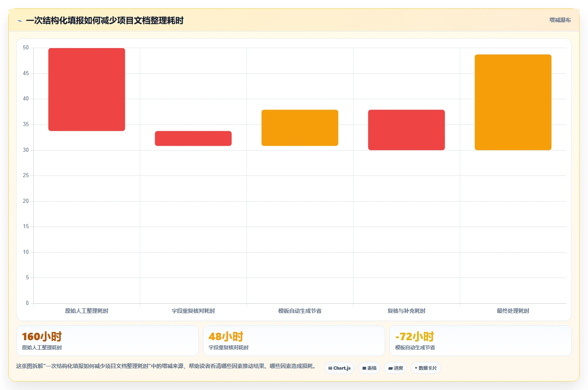Click the y-axis value 0
This screenshot has height=390, width=588.
pos(27,303)
